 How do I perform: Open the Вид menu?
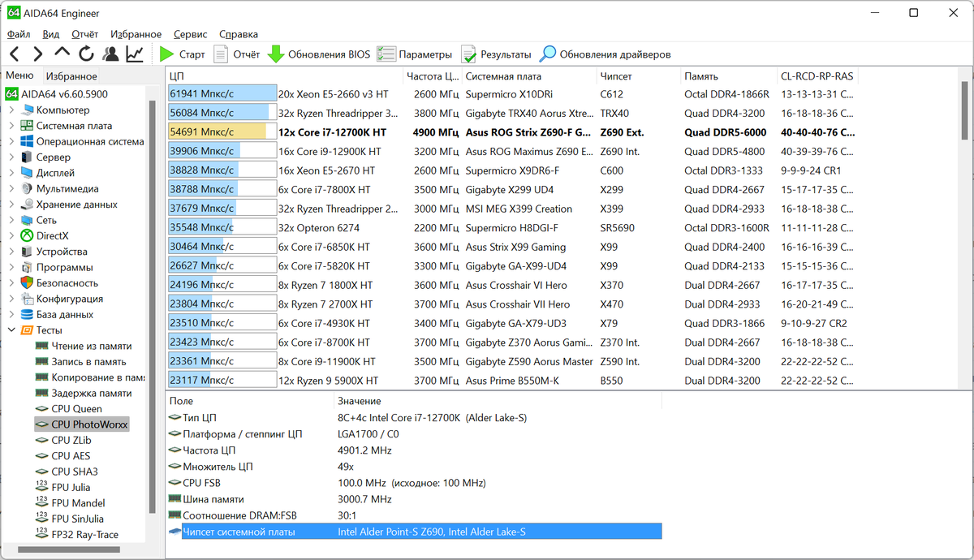click(x=50, y=34)
